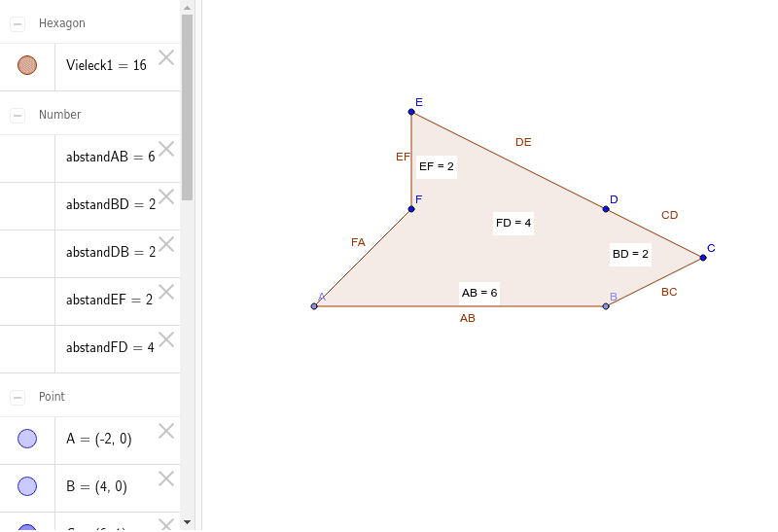This screenshot has width=778, height=532.
Task: Click the CD segment label
Action: (670, 215)
